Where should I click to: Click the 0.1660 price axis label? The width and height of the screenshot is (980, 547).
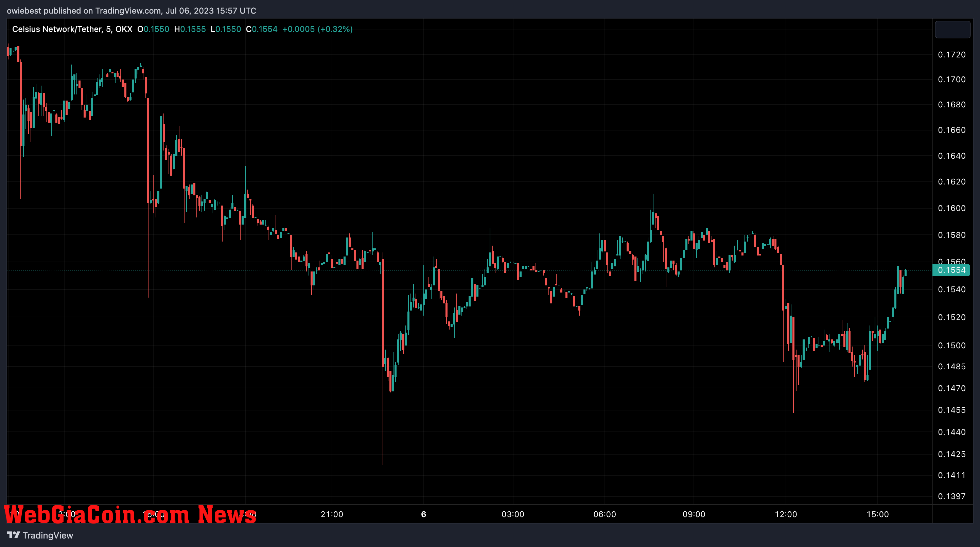[x=951, y=130]
